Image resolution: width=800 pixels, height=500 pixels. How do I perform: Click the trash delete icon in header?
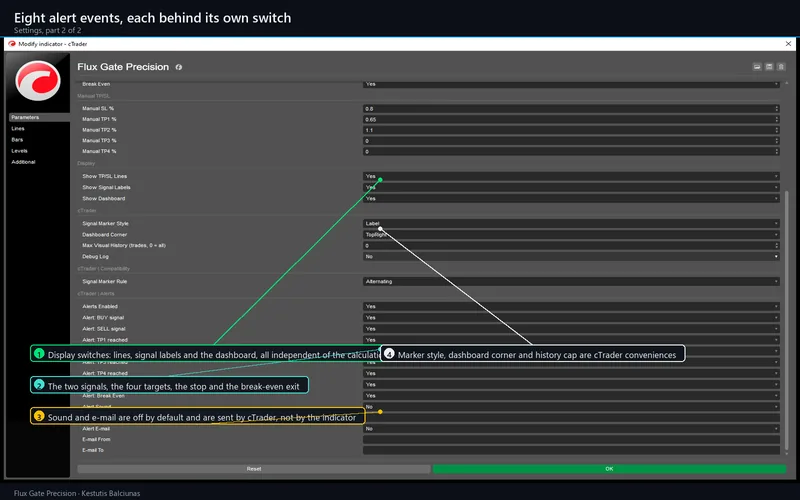click(x=781, y=67)
